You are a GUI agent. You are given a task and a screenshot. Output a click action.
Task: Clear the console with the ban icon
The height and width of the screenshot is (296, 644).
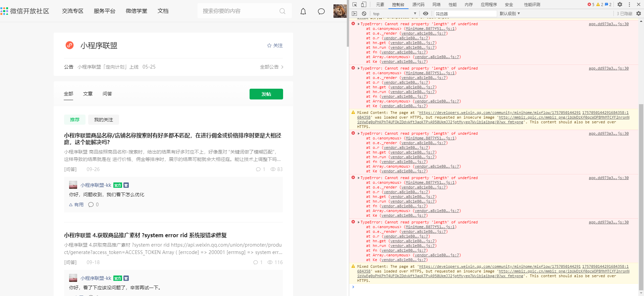click(364, 13)
